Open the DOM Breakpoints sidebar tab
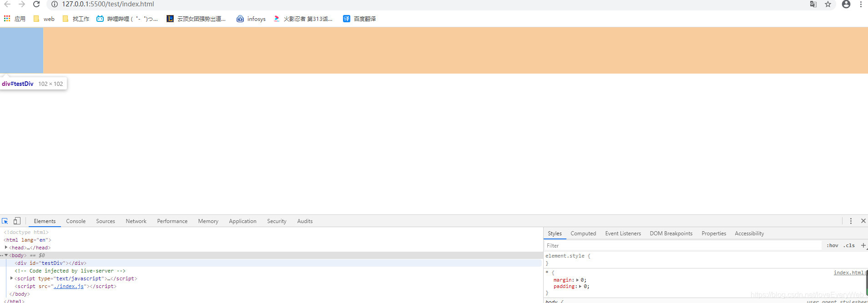Screen dimensions: 868x303 671,233
